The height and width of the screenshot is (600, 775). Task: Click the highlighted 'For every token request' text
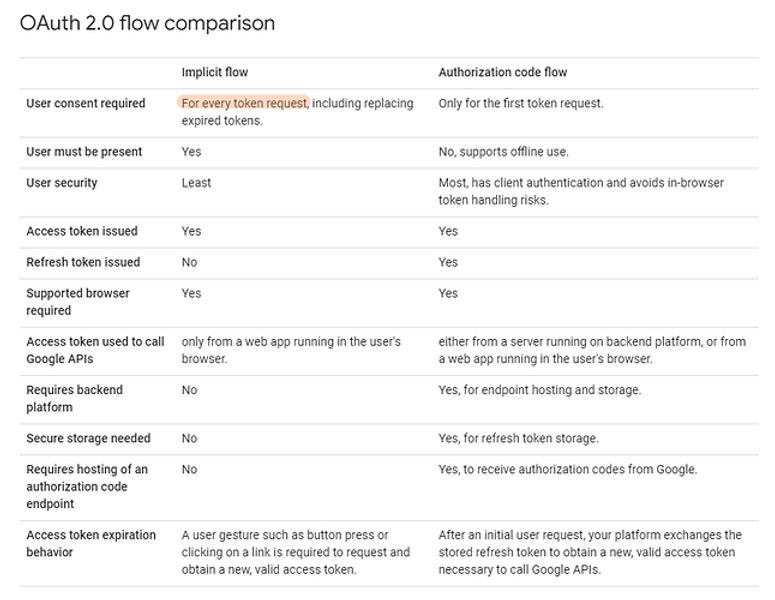pos(245,103)
